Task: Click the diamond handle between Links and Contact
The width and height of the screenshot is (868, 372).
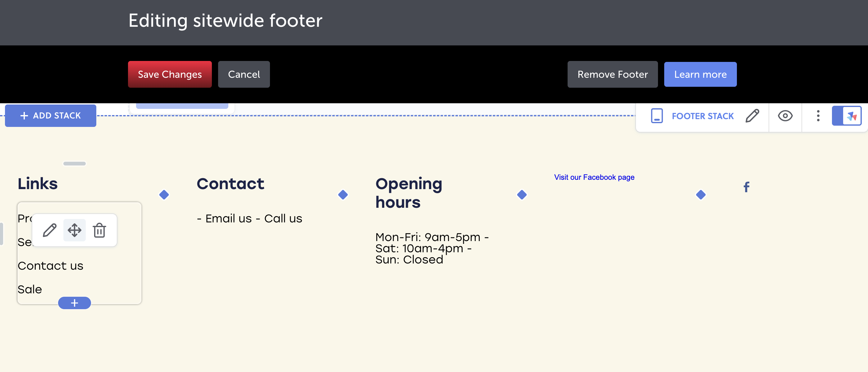Action: tap(164, 195)
